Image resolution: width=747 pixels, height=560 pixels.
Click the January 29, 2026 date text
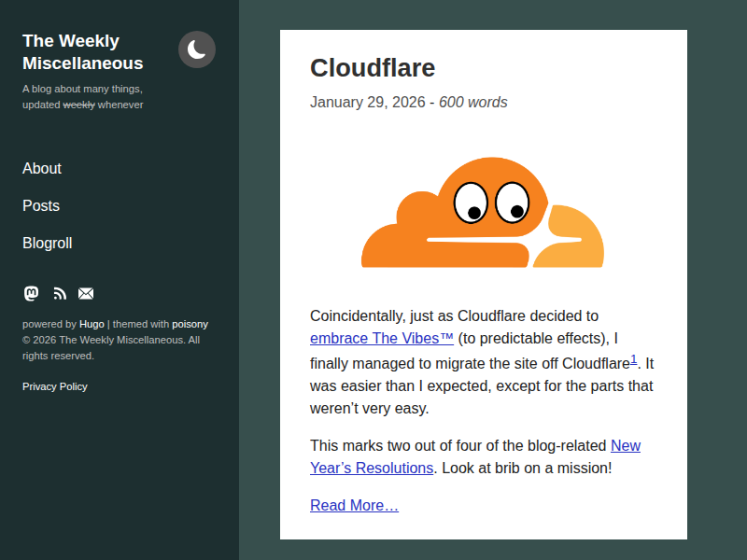tap(367, 102)
